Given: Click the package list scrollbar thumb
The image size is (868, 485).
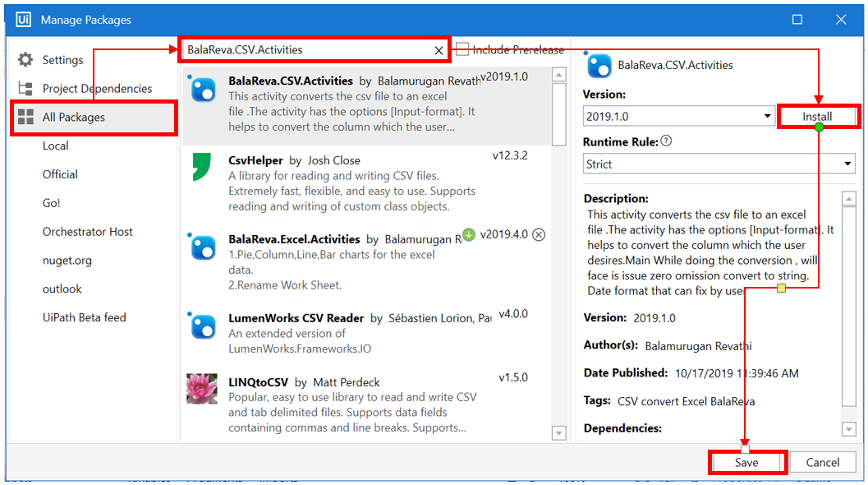Looking at the screenshot, I should click(559, 114).
